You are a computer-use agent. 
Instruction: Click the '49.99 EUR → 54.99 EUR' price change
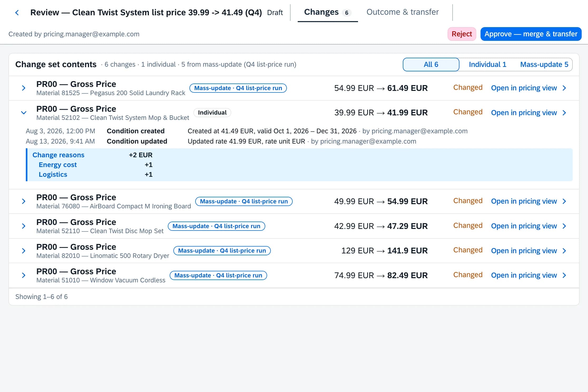pyautogui.click(x=381, y=201)
